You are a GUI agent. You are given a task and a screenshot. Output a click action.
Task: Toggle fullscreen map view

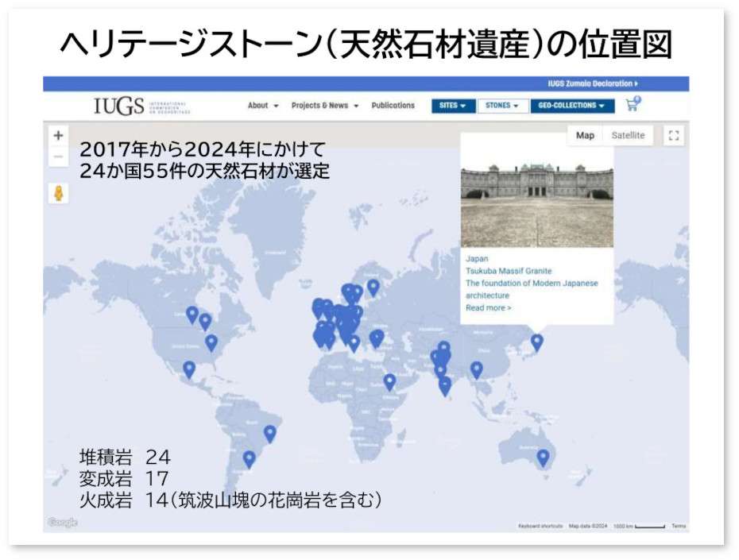pos(672,136)
